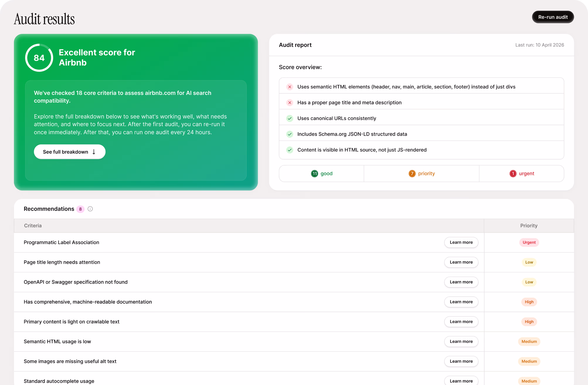Learn more about Primary content crawlable text
Screen dimensions: 588x385
(x=461, y=322)
